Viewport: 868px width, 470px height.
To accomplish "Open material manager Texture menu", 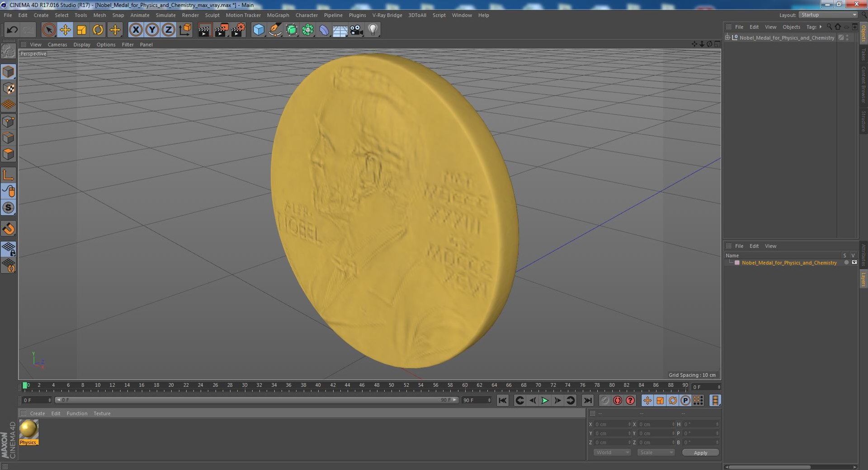I will 102,413.
